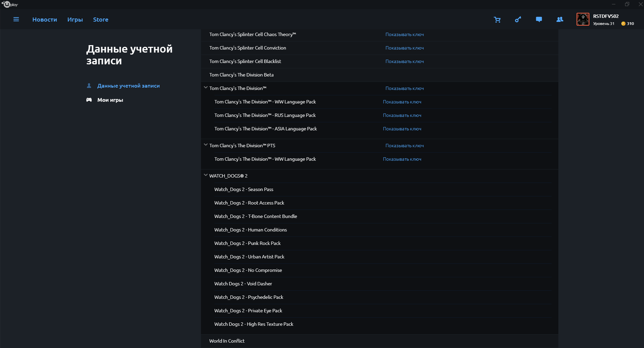Viewport: 644px width, 348px height.
Task: Open the shopping cart
Action: (497, 20)
